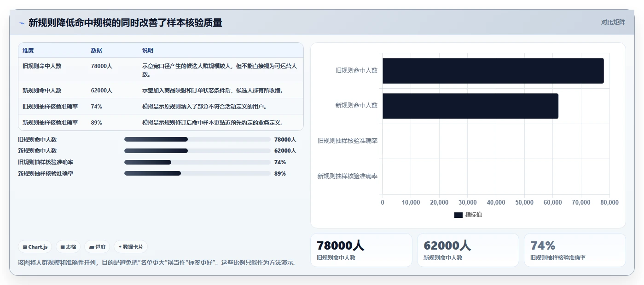Click the 40,000 x-axis tick label

click(496, 203)
